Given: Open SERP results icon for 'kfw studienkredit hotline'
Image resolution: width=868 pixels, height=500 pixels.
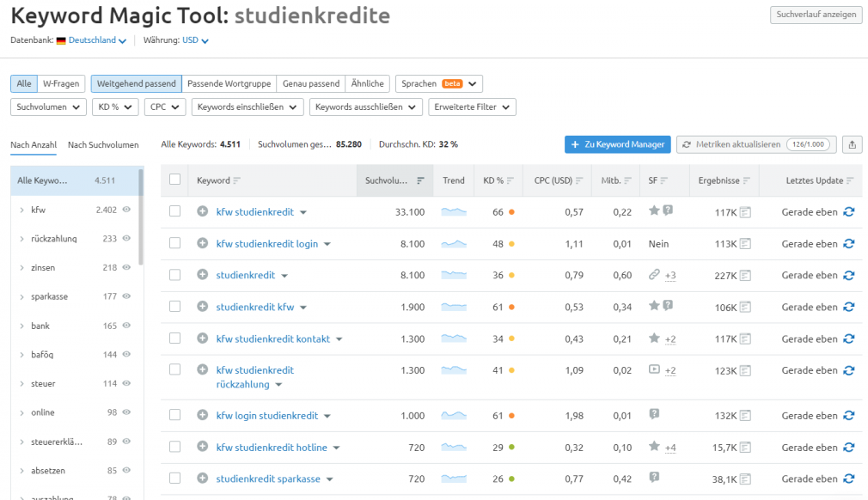Looking at the screenshot, I should (745, 448).
